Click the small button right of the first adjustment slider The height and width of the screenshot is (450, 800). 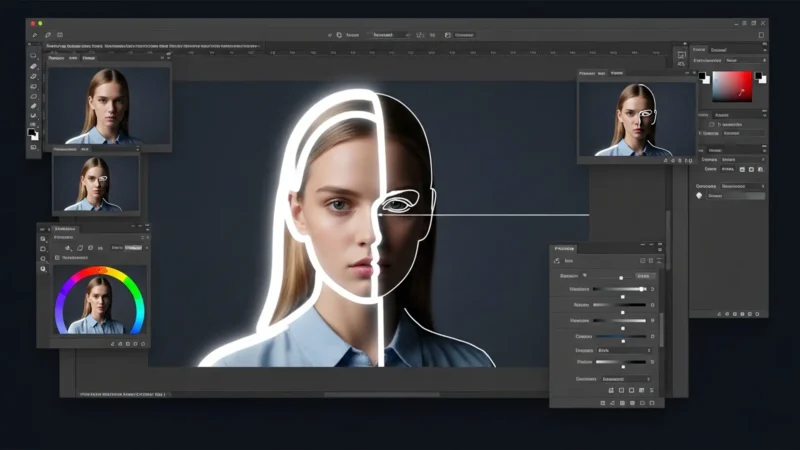[x=643, y=276]
